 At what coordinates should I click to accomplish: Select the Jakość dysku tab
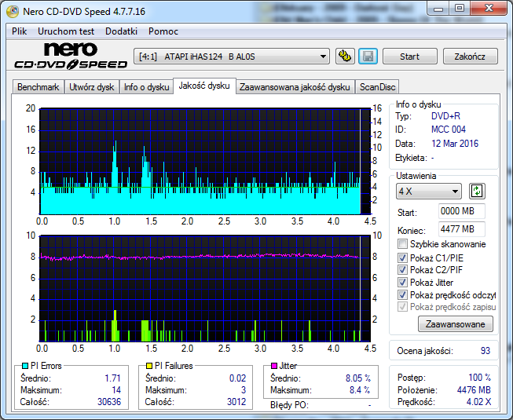[x=204, y=86]
